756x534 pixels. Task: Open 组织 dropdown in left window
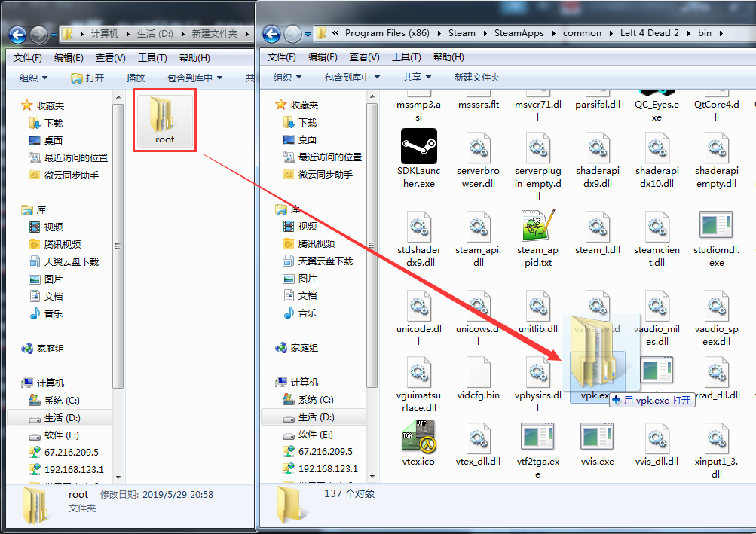click(x=33, y=78)
